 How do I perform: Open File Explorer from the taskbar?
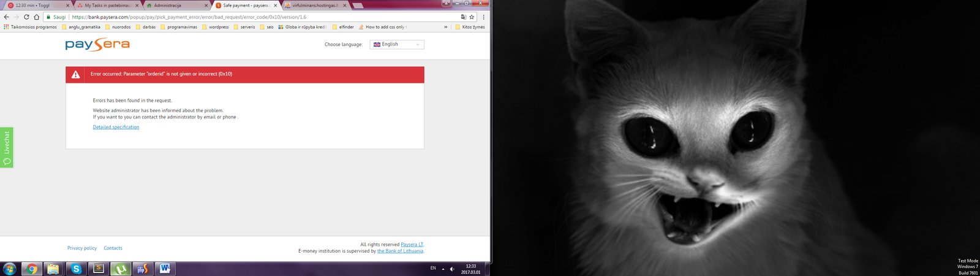pos(53,269)
